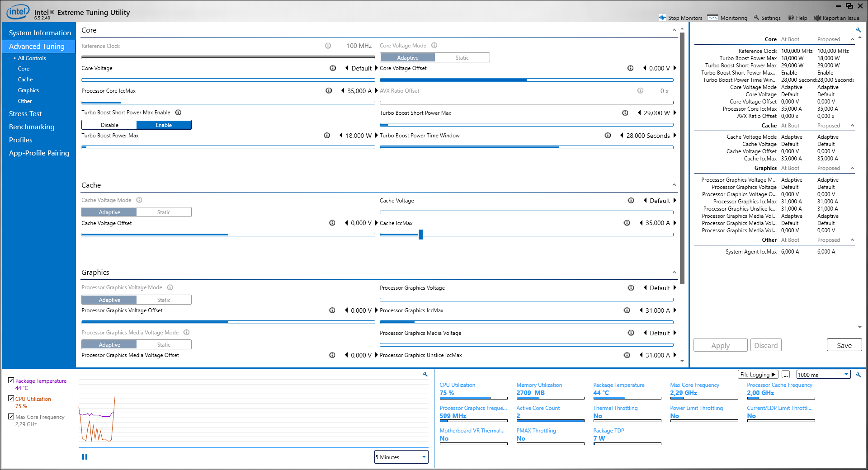Set Processor Graphics Media Voltage Mode to Static

(x=164, y=345)
